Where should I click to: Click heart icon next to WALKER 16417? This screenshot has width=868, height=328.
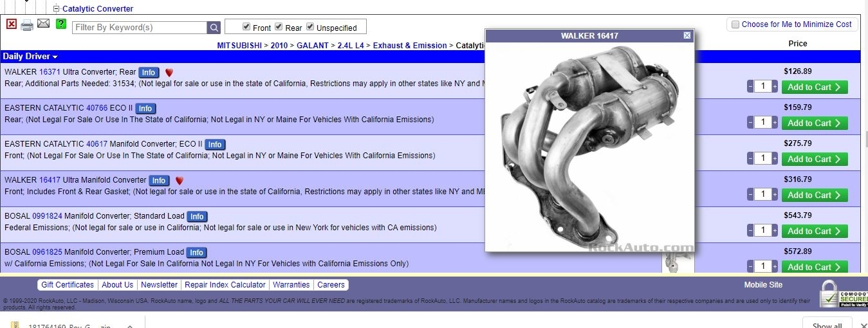(180, 181)
